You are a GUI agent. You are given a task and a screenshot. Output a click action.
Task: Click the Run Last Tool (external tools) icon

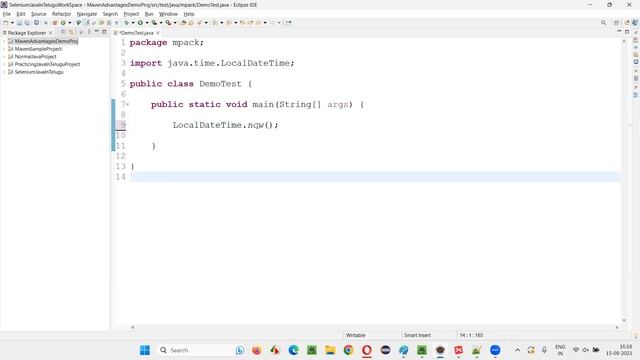pyautogui.click(x=168, y=23)
